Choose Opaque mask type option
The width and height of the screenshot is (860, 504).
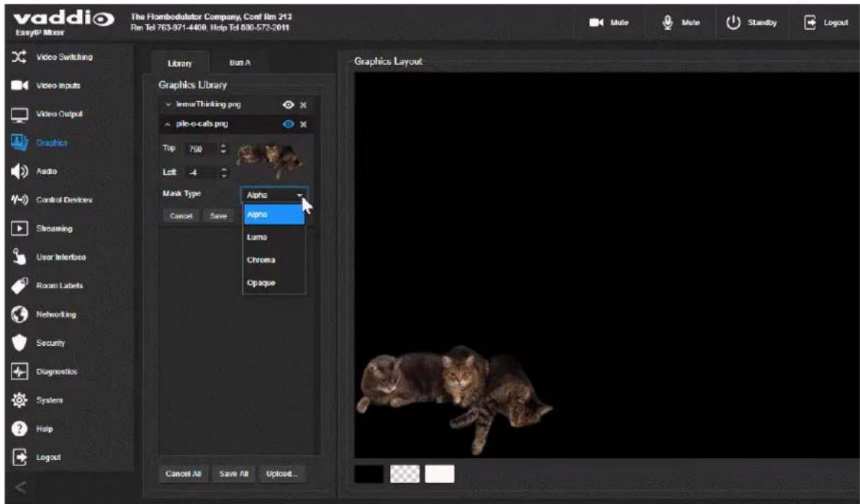[x=273, y=283]
